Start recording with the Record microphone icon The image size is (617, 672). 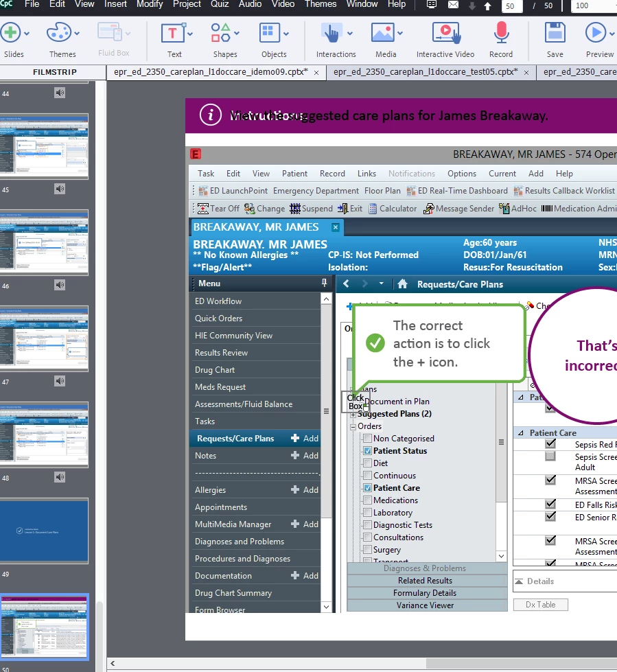[501, 33]
